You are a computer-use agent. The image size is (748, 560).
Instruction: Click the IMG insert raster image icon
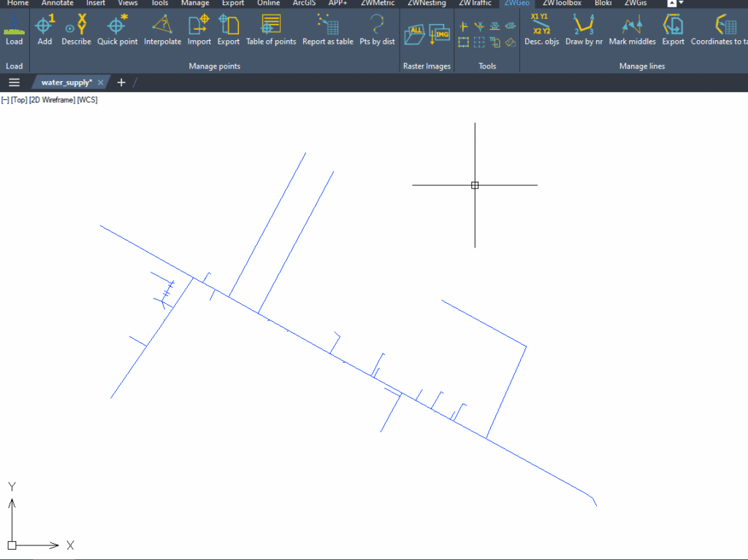pos(439,34)
